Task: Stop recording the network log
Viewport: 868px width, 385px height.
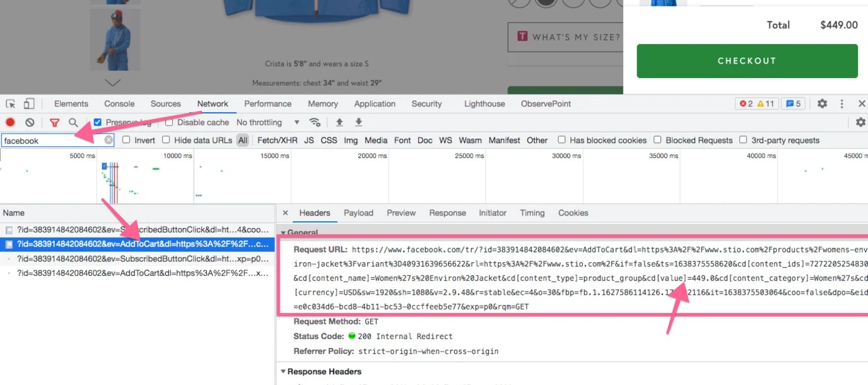Action: [x=10, y=122]
